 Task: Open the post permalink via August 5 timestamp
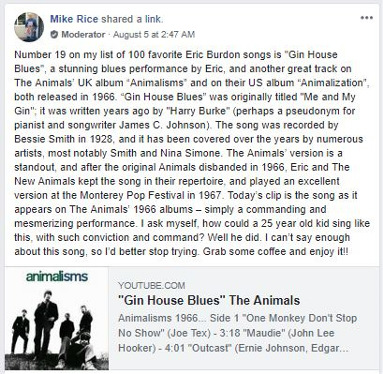(x=154, y=34)
